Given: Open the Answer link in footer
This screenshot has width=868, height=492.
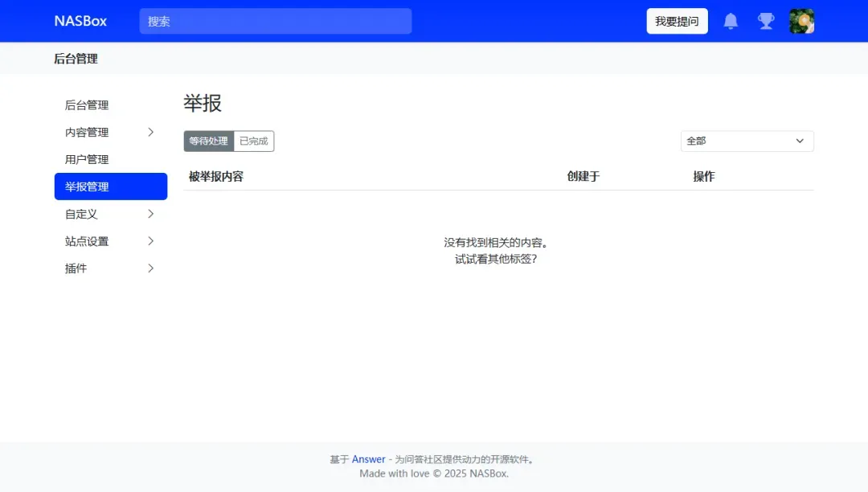Looking at the screenshot, I should pyautogui.click(x=368, y=459).
